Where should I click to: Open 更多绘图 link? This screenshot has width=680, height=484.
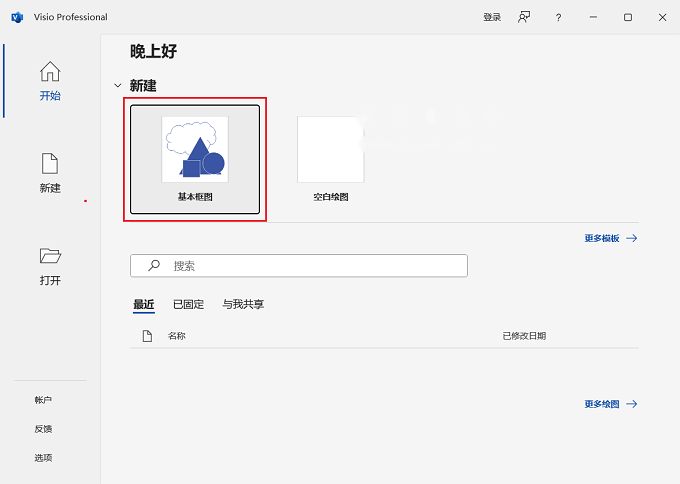click(611, 404)
